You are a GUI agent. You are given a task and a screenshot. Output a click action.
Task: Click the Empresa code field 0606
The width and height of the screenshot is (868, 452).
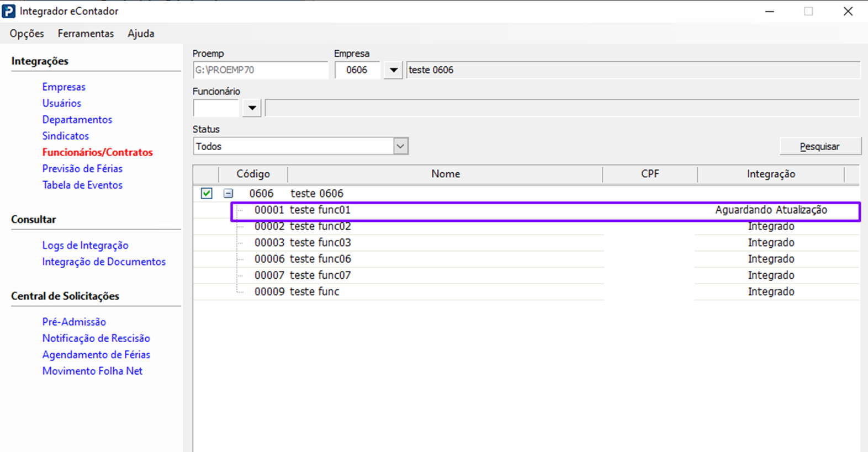[x=357, y=70]
